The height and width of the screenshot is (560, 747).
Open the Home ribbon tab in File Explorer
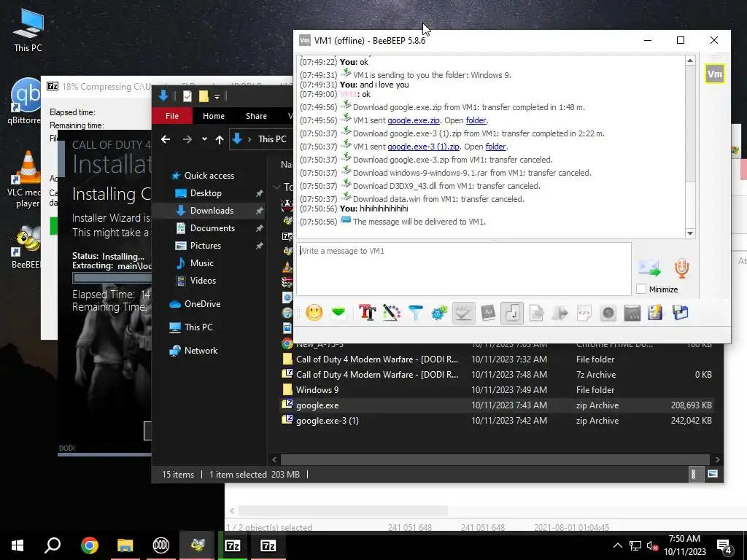pos(214,116)
